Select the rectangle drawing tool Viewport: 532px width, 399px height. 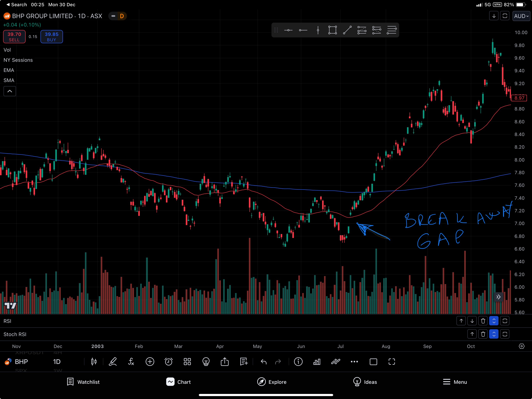coord(332,30)
